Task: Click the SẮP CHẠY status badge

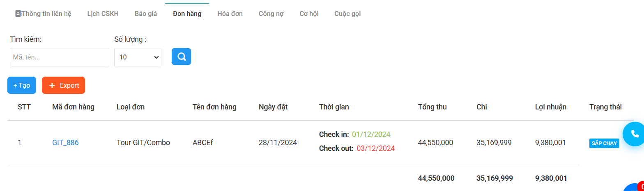Action: 604,143
